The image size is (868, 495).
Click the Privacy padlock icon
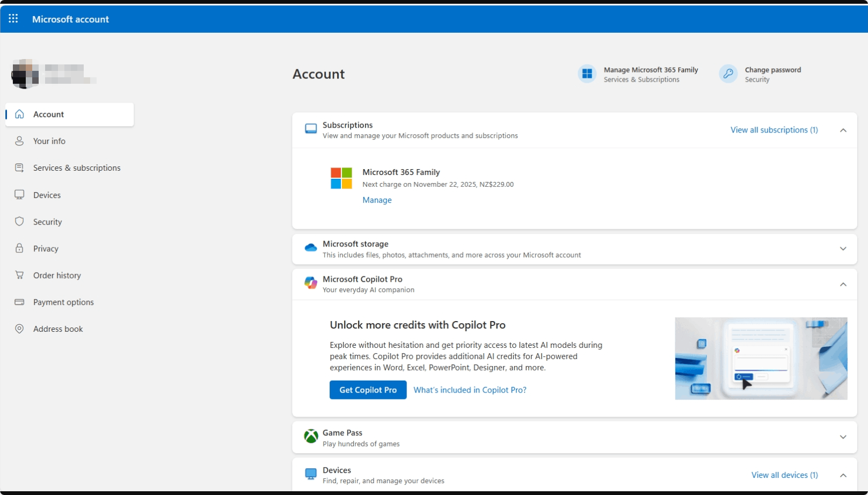pyautogui.click(x=19, y=248)
